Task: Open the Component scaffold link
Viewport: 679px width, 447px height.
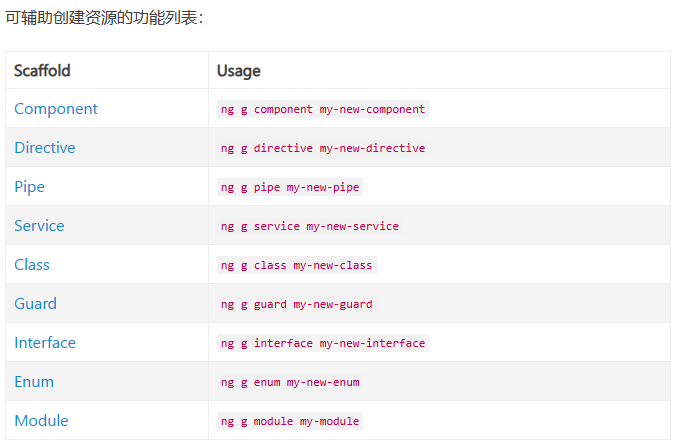Action: click(56, 109)
